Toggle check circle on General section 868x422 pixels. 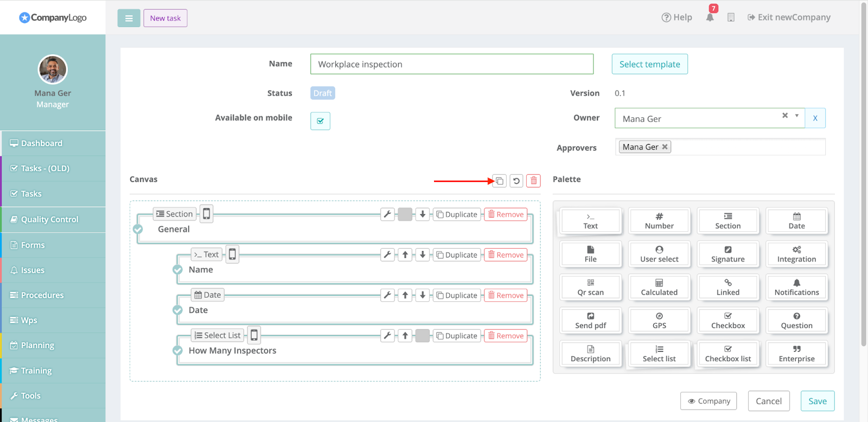[x=138, y=229]
